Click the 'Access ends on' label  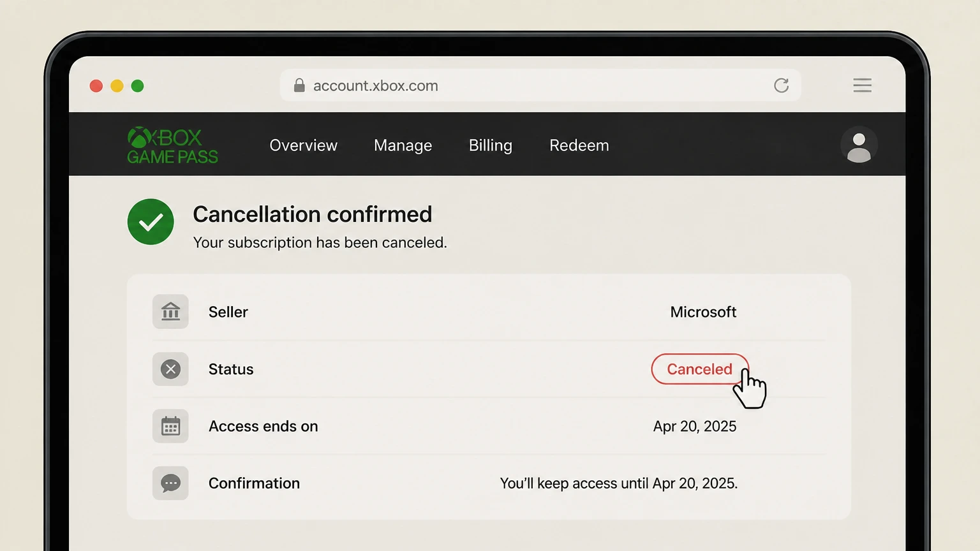coord(263,426)
